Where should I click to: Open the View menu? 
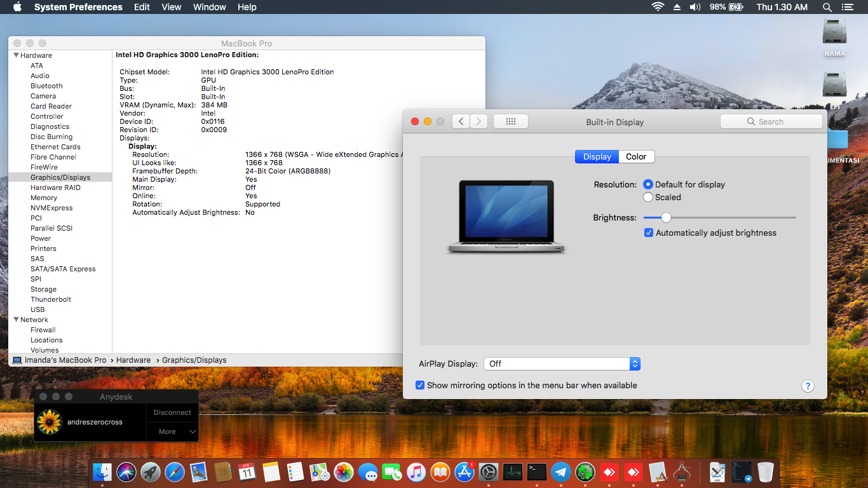point(172,7)
